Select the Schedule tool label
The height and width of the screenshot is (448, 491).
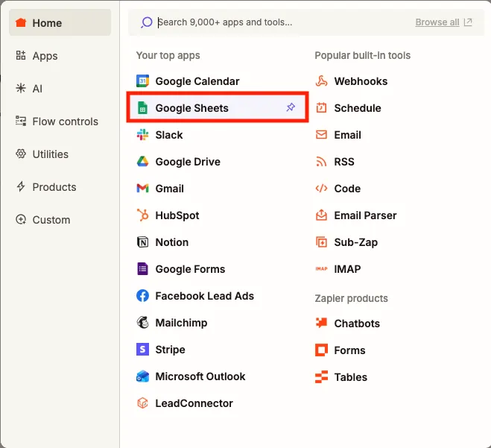(358, 108)
